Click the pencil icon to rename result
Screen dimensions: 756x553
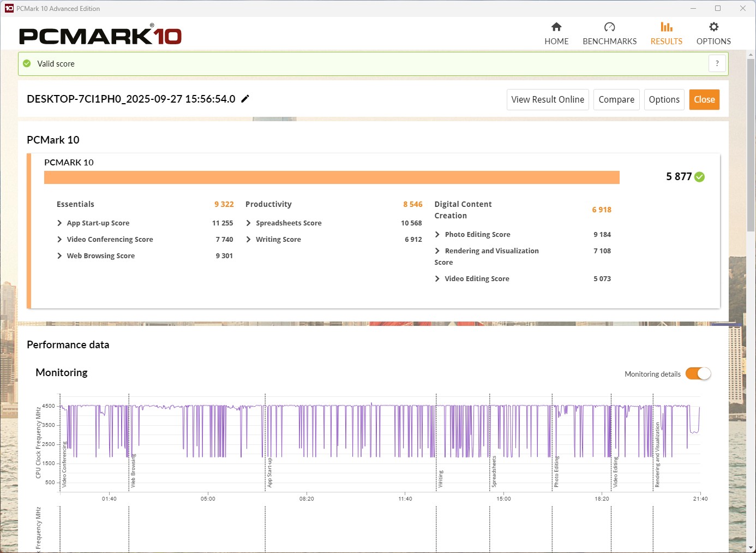coord(245,99)
